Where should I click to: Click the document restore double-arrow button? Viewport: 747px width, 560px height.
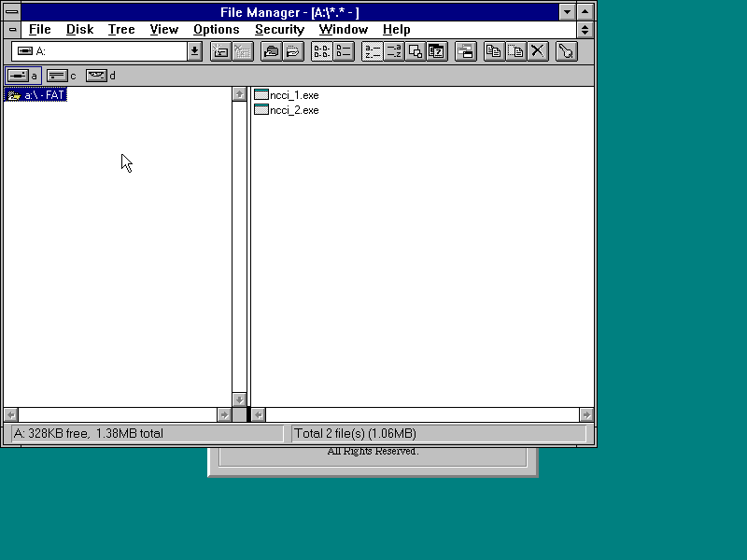pyautogui.click(x=585, y=30)
